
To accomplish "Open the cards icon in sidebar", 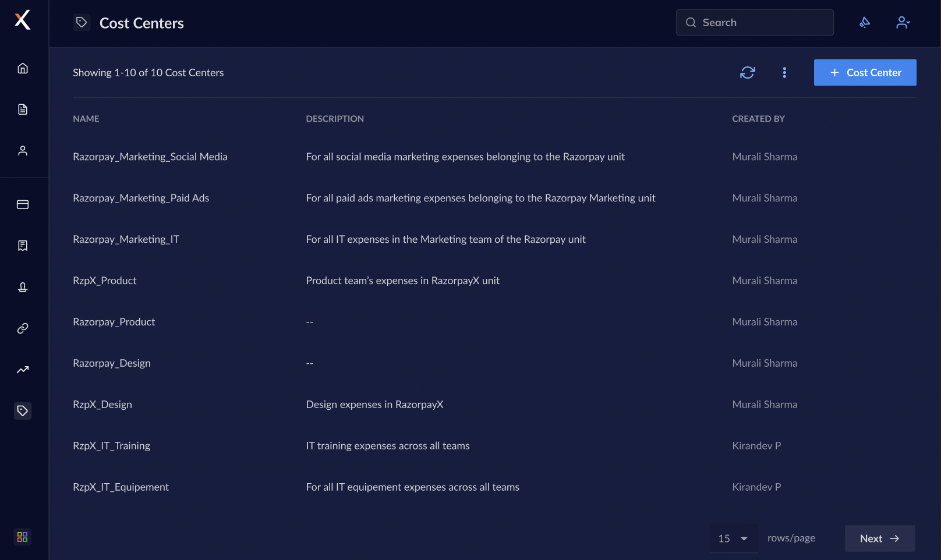I will pos(23,204).
